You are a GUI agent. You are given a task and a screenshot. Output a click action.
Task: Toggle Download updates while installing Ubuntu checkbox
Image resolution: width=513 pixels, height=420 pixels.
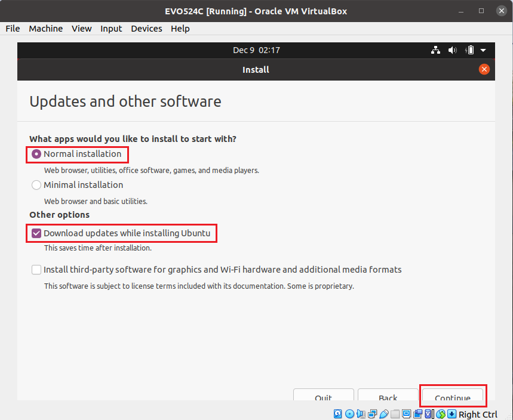(36, 233)
